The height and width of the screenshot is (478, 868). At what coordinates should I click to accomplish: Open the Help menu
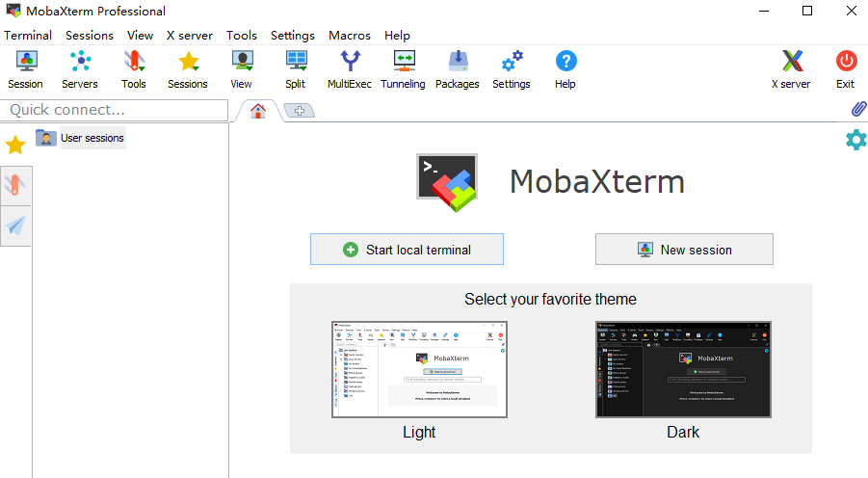coord(397,36)
